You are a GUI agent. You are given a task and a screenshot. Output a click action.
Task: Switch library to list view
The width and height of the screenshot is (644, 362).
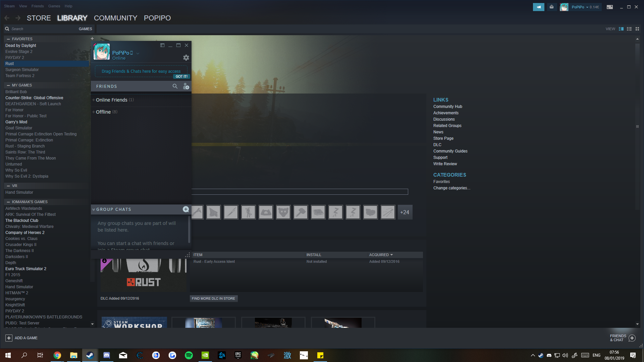tap(629, 29)
